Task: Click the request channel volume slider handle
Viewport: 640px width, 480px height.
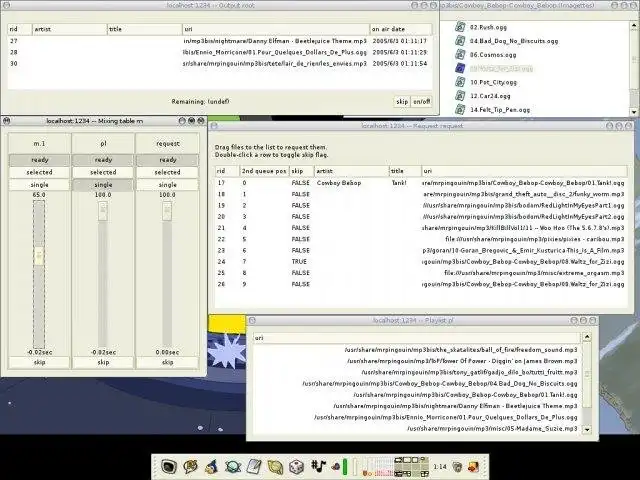Action: pyautogui.click(x=167, y=211)
